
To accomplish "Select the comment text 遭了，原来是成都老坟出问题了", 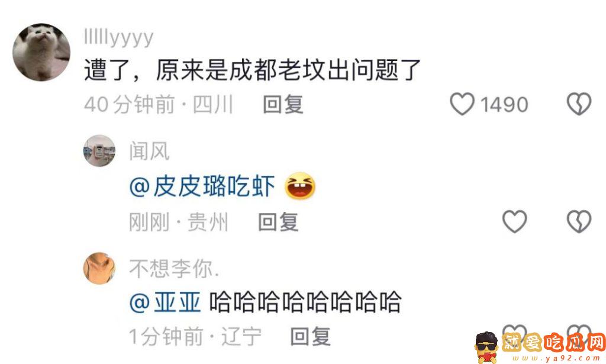I will coord(252,70).
